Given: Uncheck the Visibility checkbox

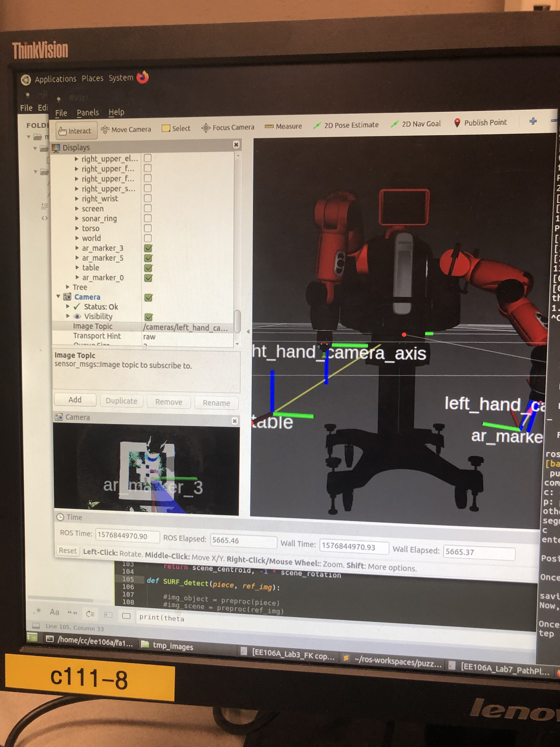Looking at the screenshot, I should tap(149, 317).
